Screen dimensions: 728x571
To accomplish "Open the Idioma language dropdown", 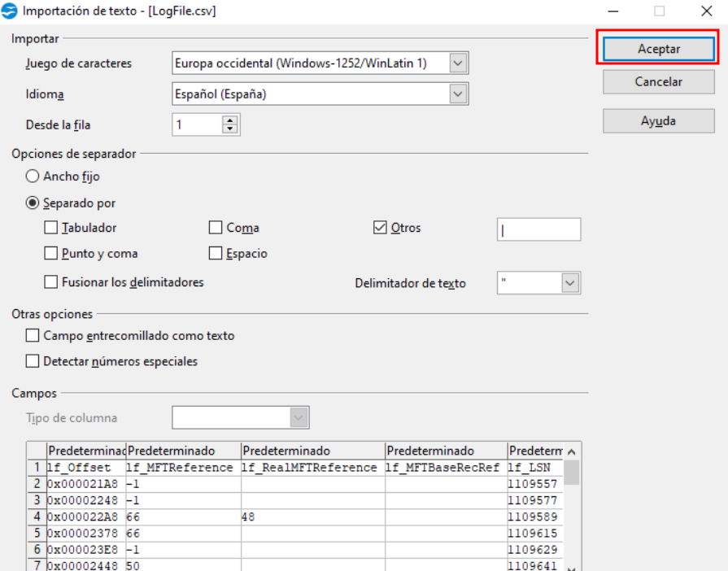I will pos(459,94).
